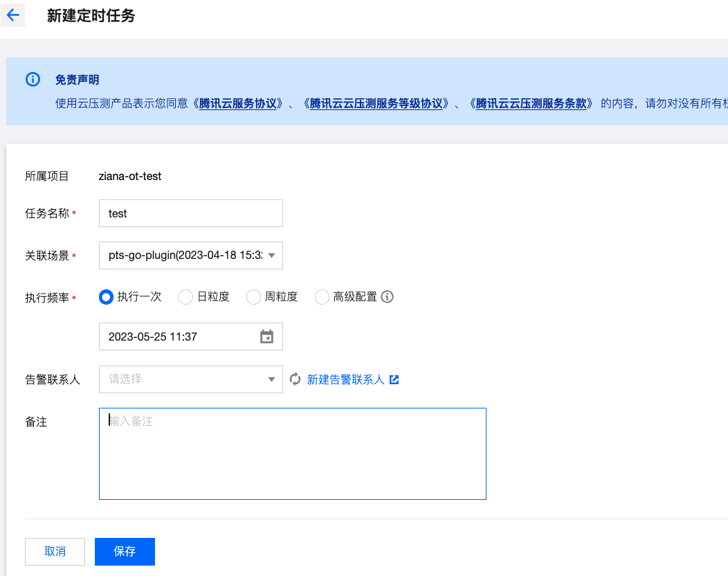The width and height of the screenshot is (728, 576).
Task: Click the back arrow icon
Action: [x=12, y=15]
